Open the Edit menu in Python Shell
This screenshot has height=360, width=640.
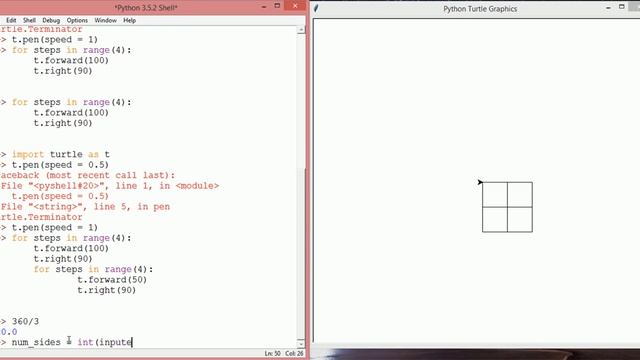(x=11, y=20)
